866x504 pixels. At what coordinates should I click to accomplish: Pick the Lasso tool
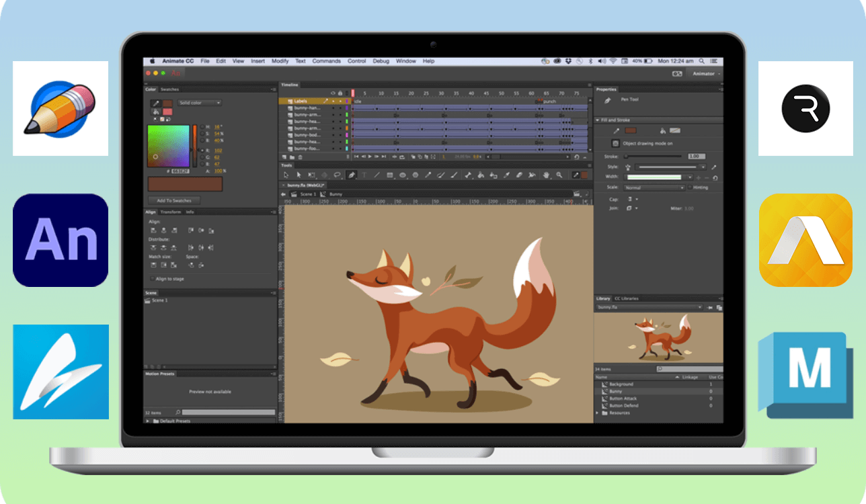pos(337,175)
